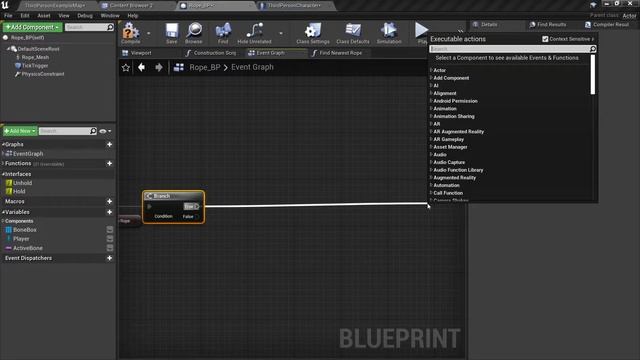Select the Unhold interface function
Image resolution: width=640 pixels, height=360 pixels.
click(22, 183)
